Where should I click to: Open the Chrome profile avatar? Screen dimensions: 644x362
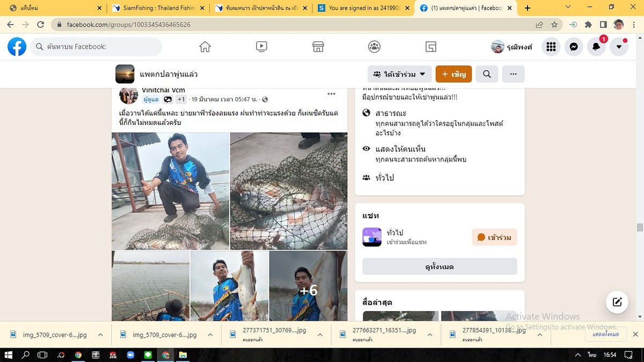pyautogui.click(x=619, y=25)
